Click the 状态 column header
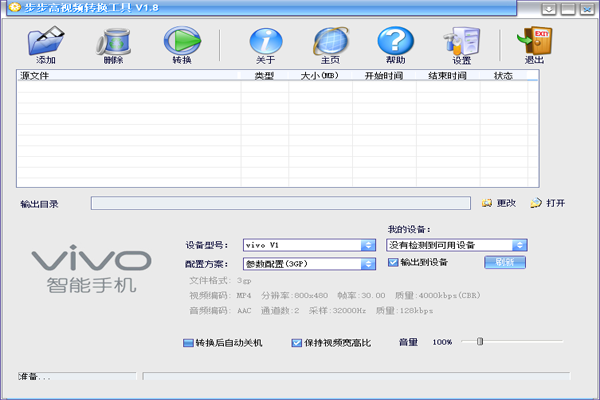The height and width of the screenshot is (400, 600). (x=504, y=75)
